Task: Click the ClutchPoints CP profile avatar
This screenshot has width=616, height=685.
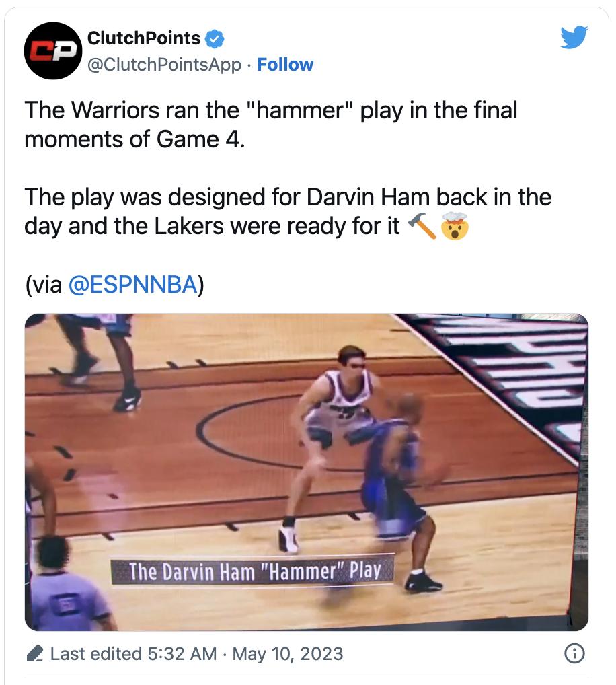Action: [53, 51]
